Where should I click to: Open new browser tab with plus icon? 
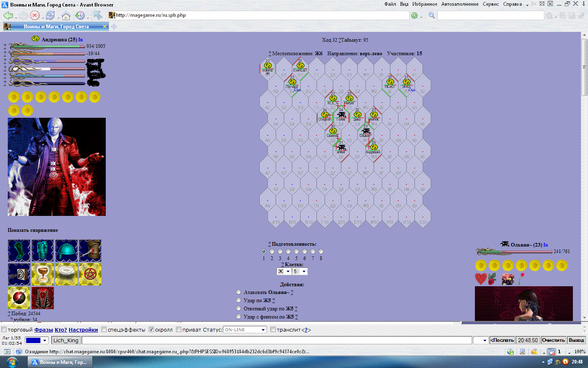(x=114, y=27)
